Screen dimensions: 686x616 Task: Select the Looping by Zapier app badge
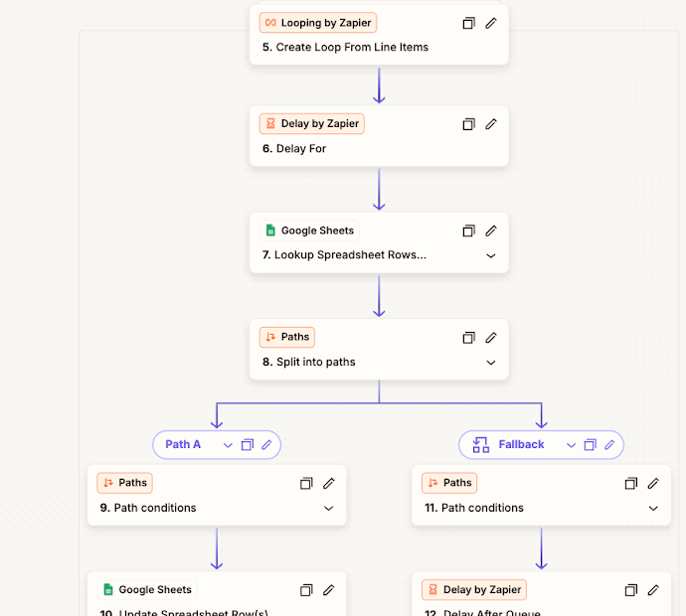(318, 23)
